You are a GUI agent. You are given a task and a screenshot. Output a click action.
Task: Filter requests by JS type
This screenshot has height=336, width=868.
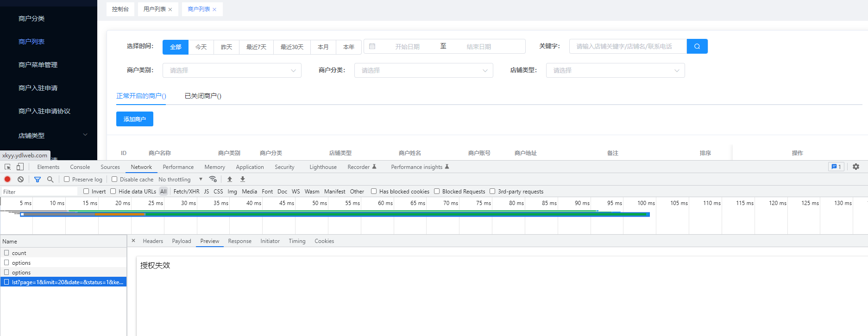coord(207,191)
